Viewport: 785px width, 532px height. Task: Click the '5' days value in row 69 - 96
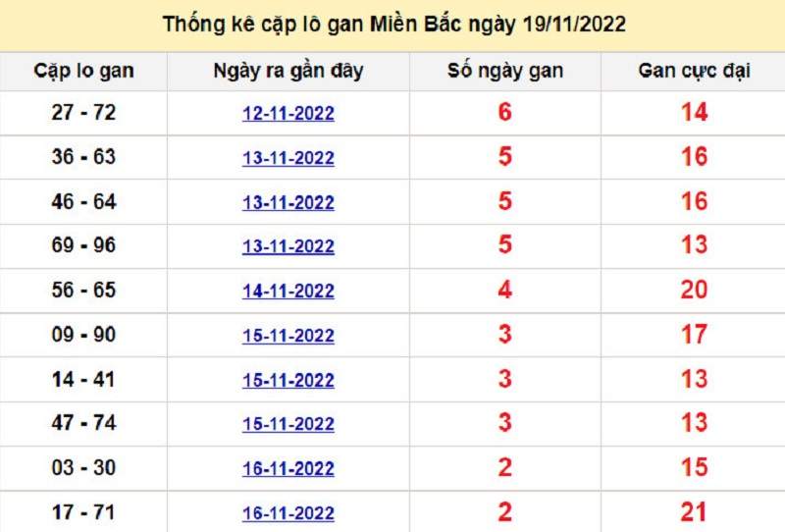tap(505, 244)
